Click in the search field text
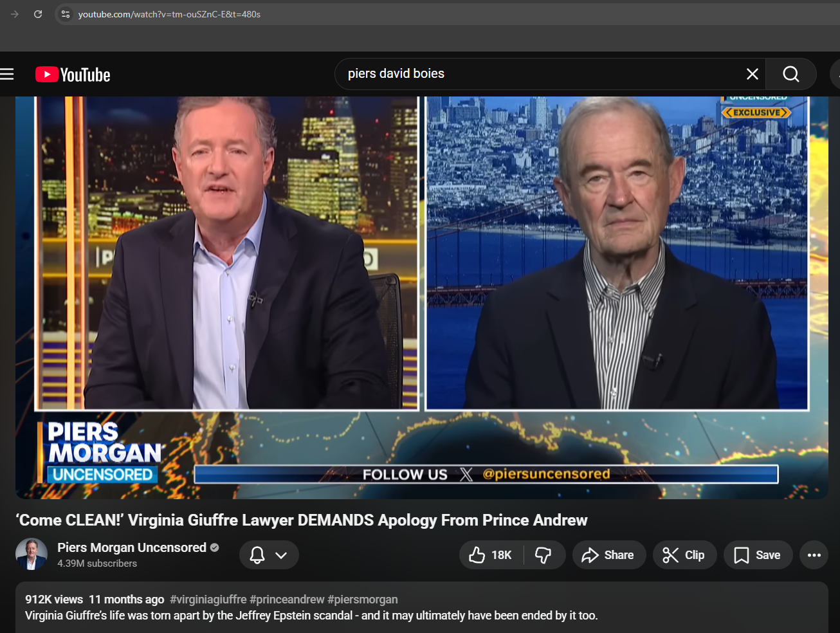This screenshot has height=633, width=840. [x=515, y=74]
